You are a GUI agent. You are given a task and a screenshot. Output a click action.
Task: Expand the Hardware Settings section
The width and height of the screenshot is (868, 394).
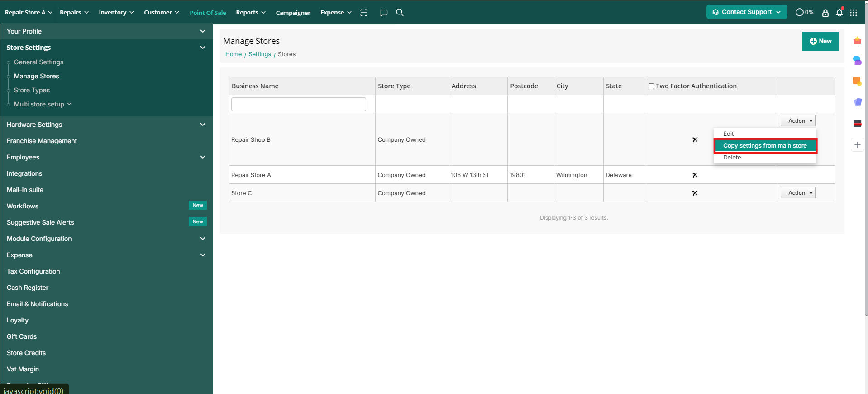[106, 125]
